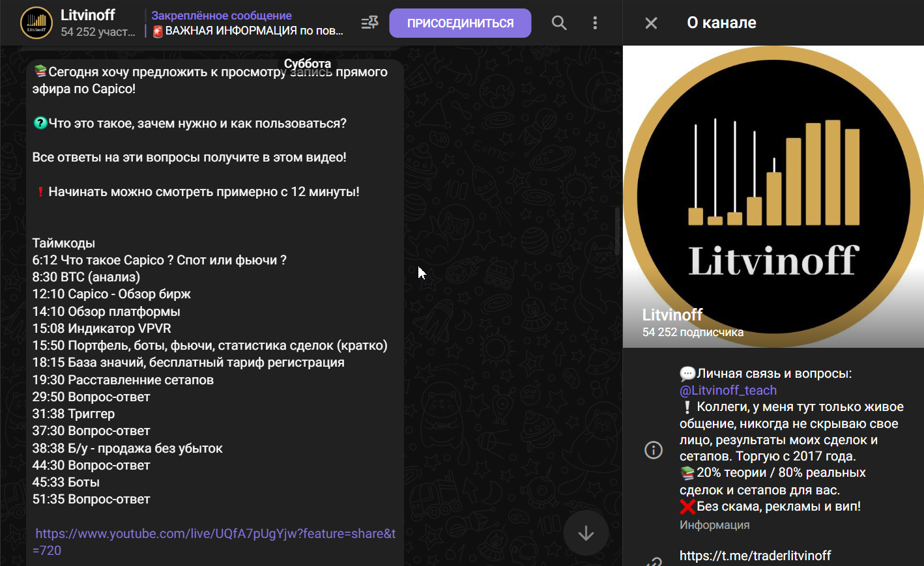The height and width of the screenshot is (566, 924).
Task: Open the three-dot channel menu
Action: [x=595, y=23]
